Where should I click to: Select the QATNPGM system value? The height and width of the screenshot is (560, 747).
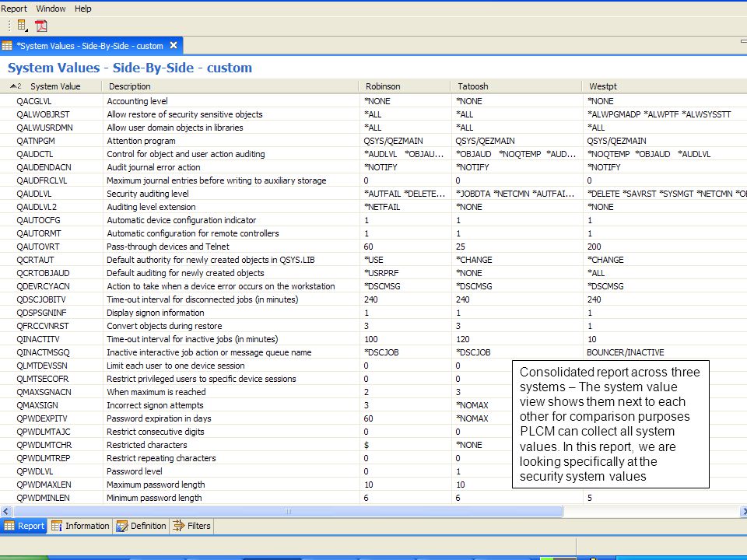35,141
